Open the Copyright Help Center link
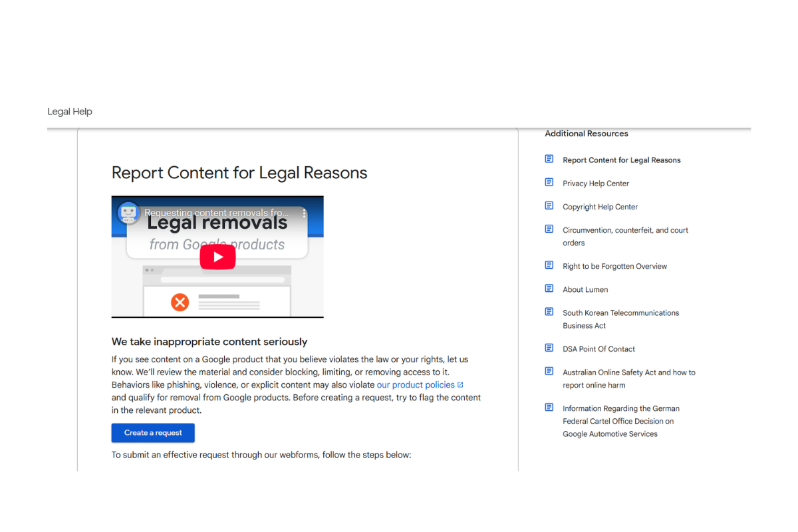798x532 pixels. [600, 207]
